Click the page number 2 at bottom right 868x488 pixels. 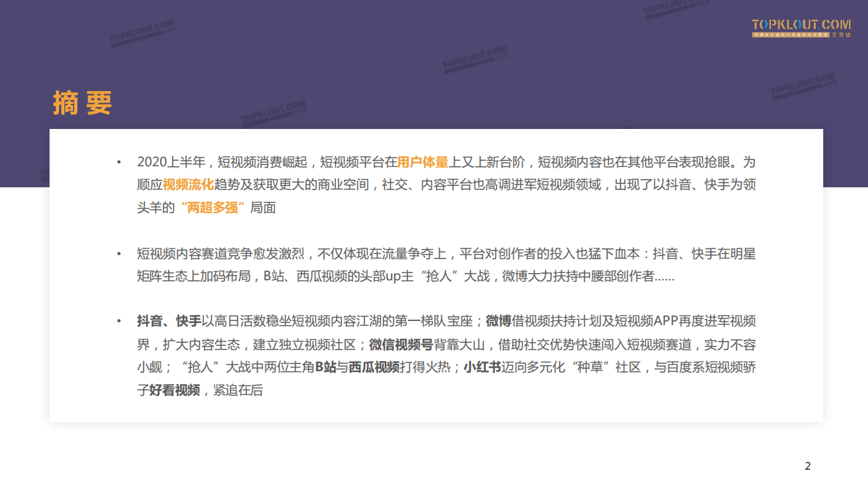[x=808, y=466]
